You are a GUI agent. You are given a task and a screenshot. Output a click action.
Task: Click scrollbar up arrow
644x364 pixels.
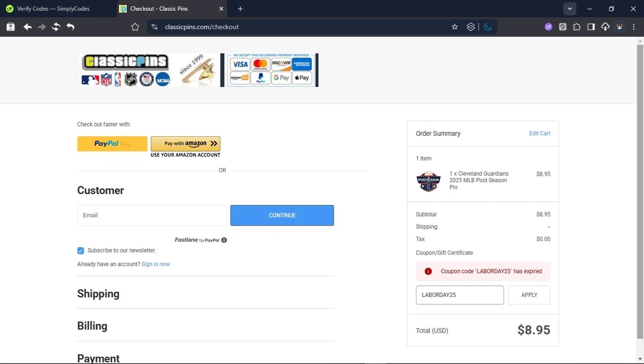tap(640, 41)
